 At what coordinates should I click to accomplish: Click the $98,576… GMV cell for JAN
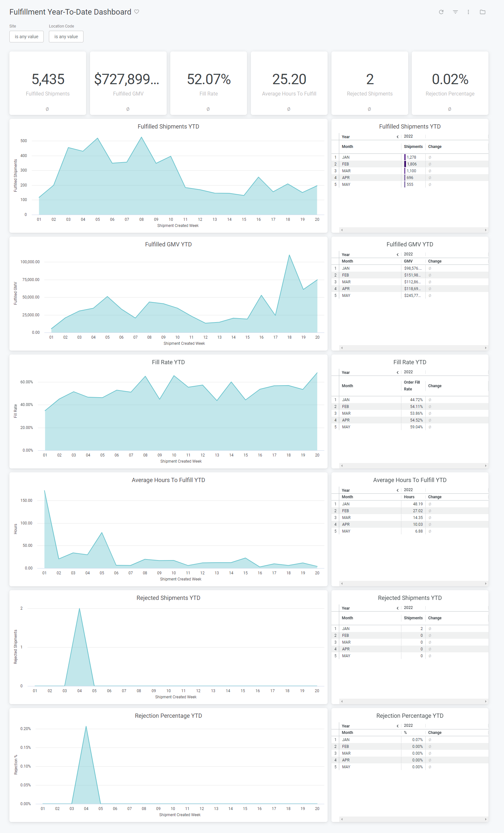(x=413, y=268)
